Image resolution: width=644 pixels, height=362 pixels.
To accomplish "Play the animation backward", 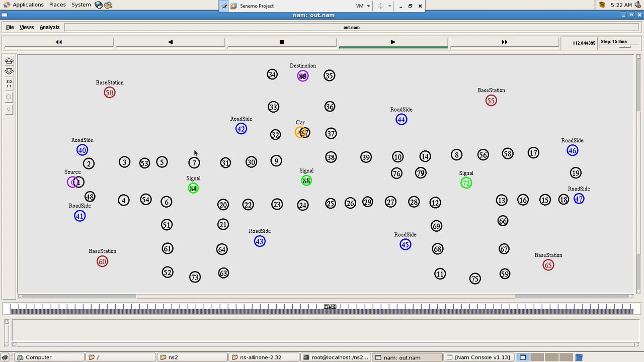I will pos(170,42).
